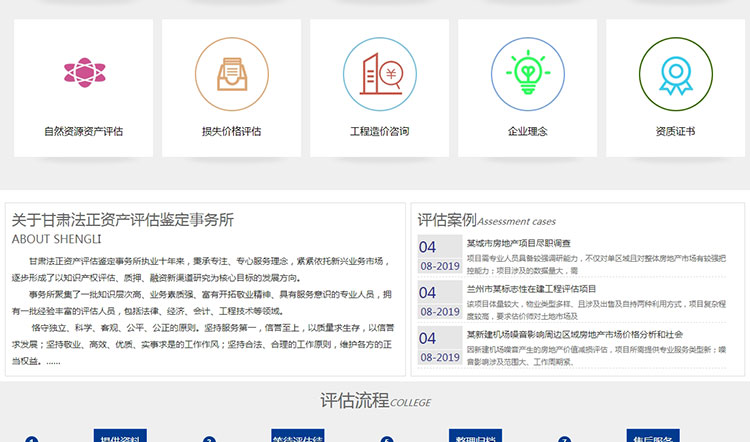
Task: Open the 自然资源资产评估 text label
Action: point(83,131)
